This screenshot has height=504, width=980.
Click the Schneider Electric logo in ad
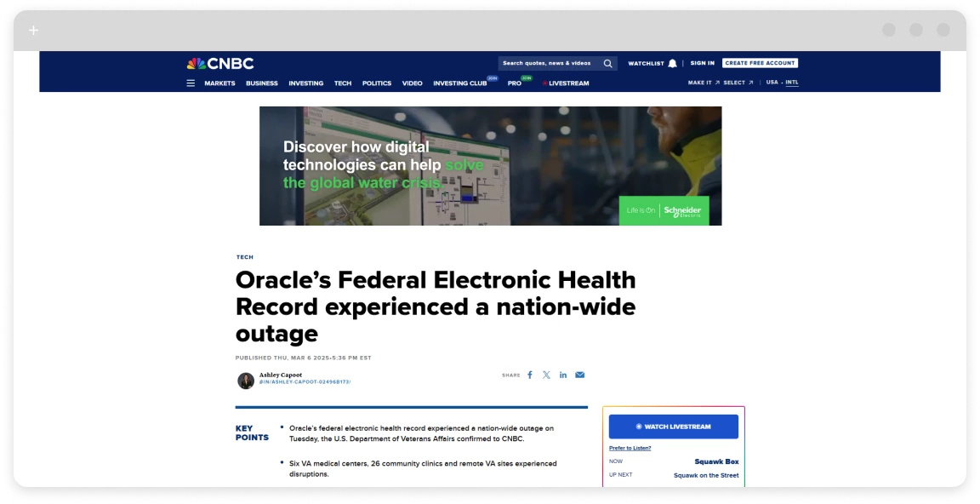click(664, 211)
